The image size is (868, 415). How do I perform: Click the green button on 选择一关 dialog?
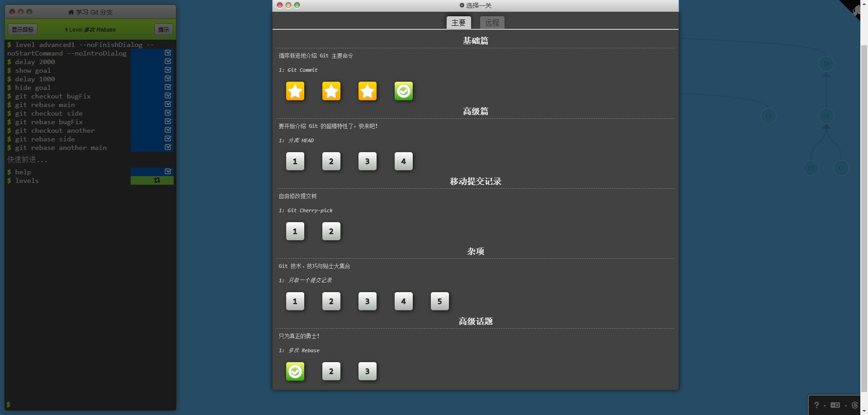point(297,5)
